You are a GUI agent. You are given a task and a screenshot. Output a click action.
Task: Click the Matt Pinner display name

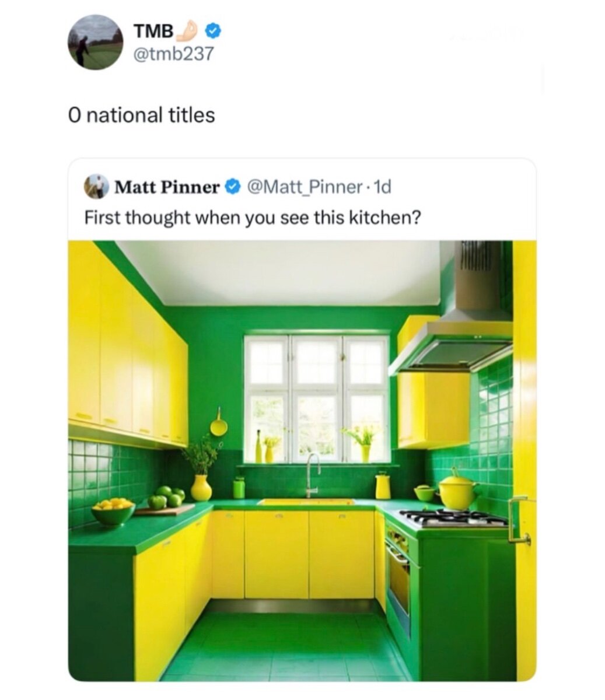click(x=167, y=187)
